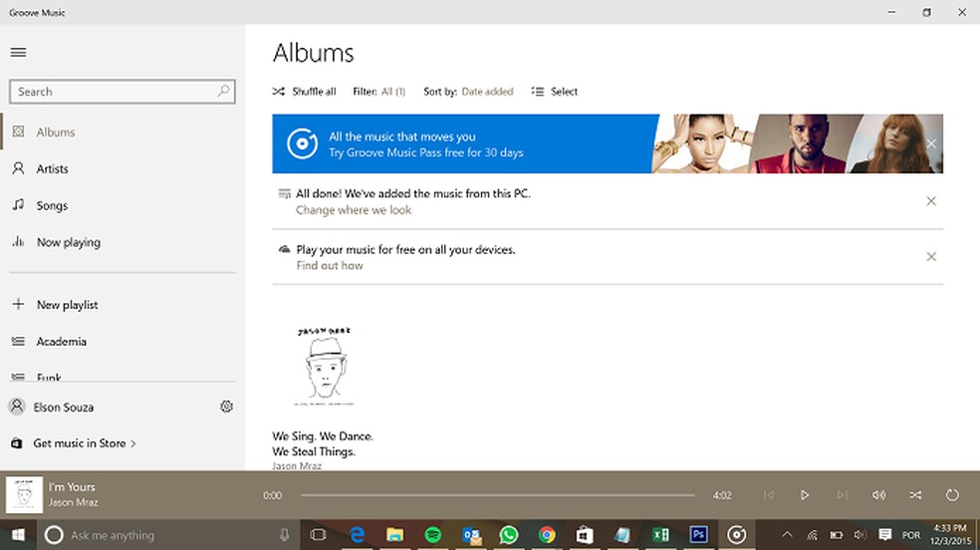Image resolution: width=980 pixels, height=550 pixels.
Task: Click the playback progress seek bar
Action: [x=498, y=495]
